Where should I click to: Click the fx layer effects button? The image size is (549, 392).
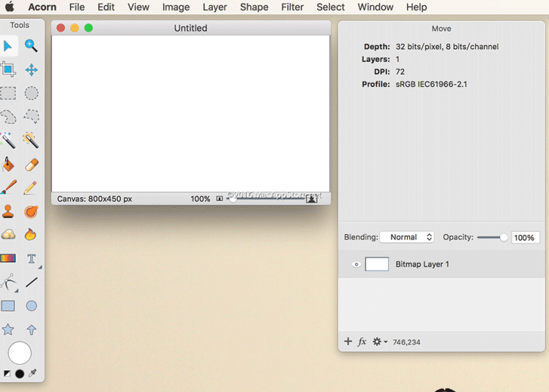(362, 342)
